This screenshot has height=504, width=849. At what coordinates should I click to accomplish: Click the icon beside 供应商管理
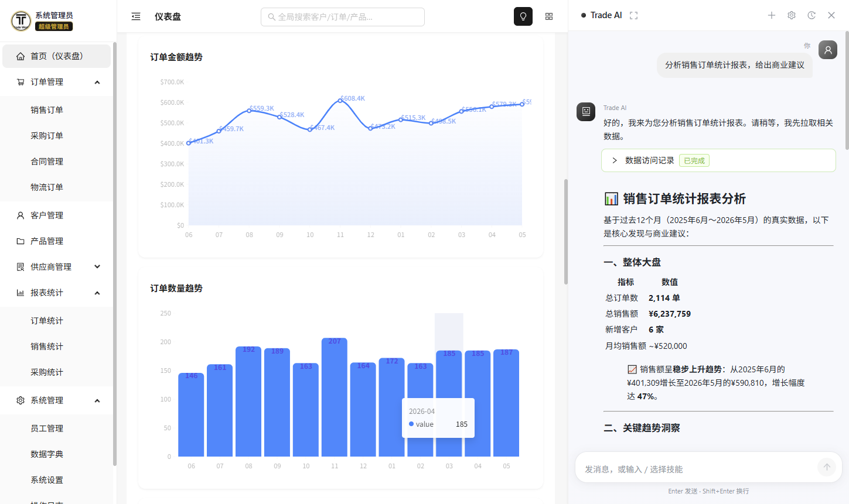[x=21, y=267]
